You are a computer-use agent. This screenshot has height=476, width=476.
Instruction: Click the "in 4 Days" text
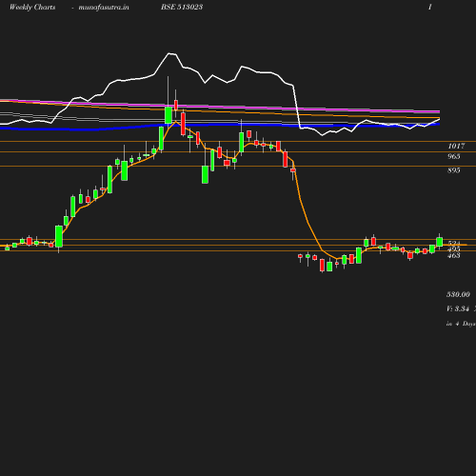coord(461,324)
